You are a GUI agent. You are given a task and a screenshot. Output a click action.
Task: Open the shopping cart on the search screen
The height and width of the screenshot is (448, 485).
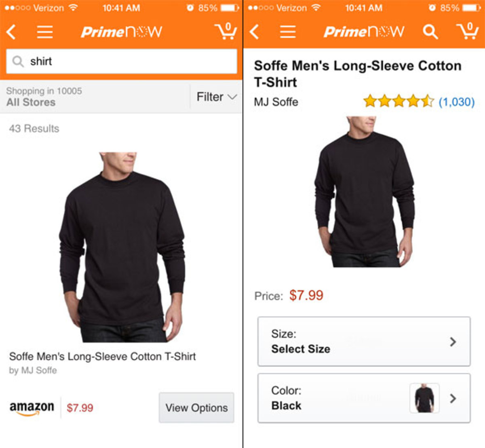(225, 31)
